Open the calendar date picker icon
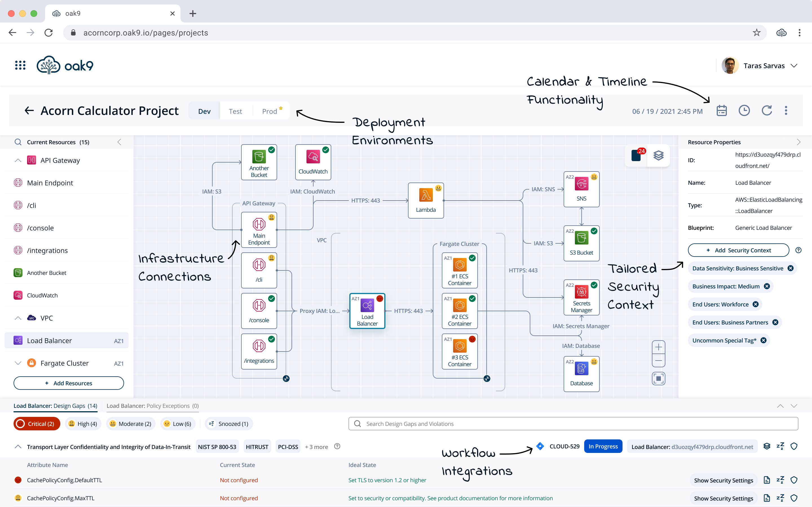This screenshot has height=507, width=812. [721, 111]
